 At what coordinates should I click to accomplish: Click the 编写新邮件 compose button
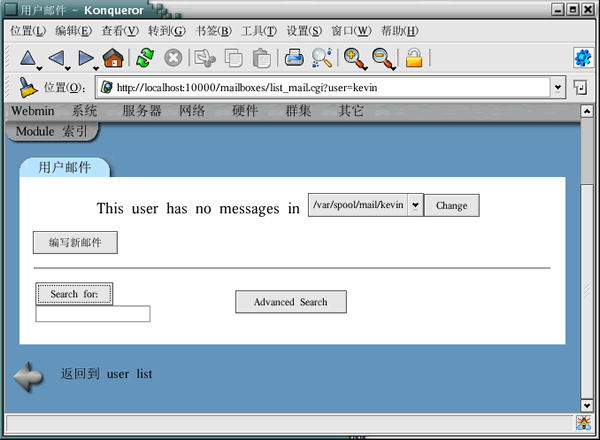click(x=75, y=243)
